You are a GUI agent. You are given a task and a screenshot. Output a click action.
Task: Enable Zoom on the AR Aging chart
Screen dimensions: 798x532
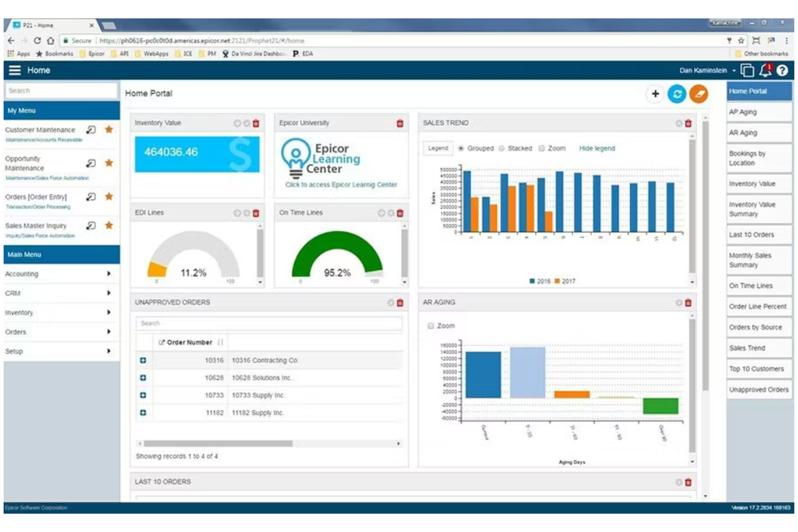[431, 326]
